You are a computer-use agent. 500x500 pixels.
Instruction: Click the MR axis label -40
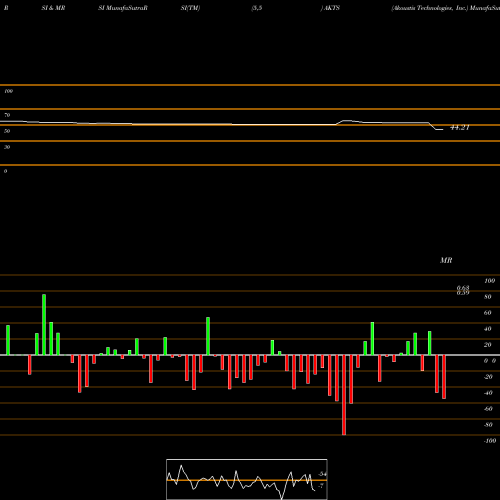[488, 393]
